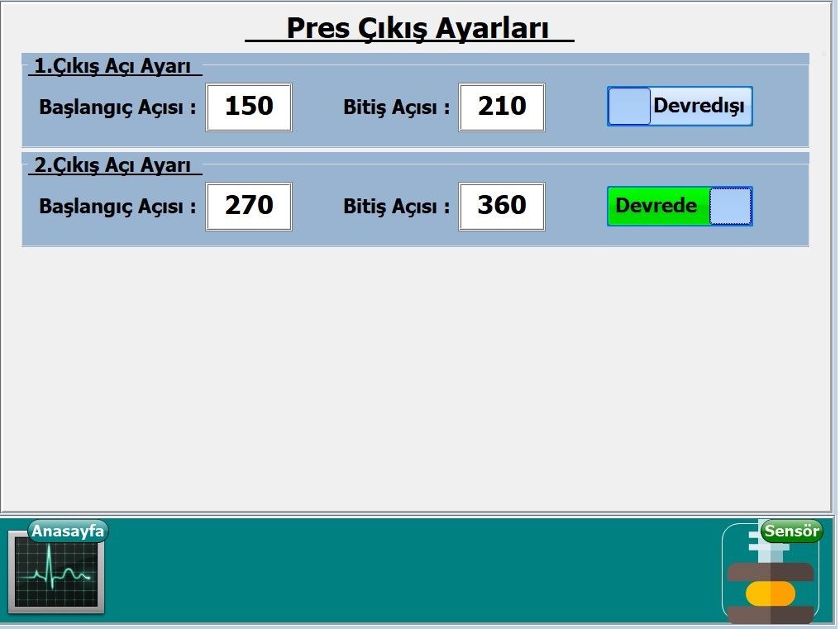Click the blue knob on the green Devrede switch
840x629 pixels.
click(x=731, y=206)
